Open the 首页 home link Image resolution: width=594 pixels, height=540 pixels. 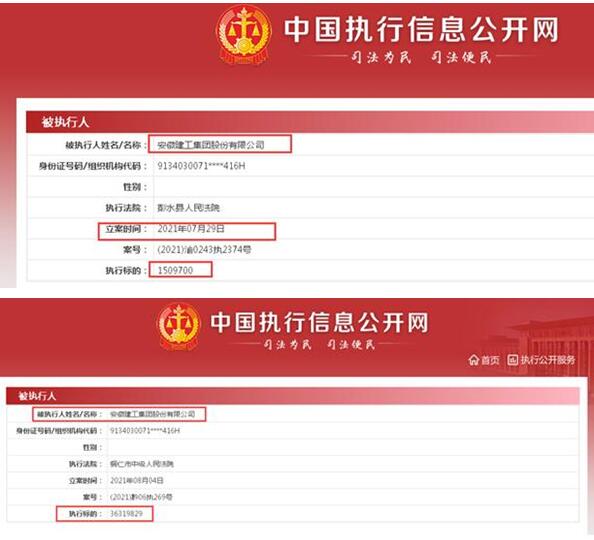click(484, 360)
